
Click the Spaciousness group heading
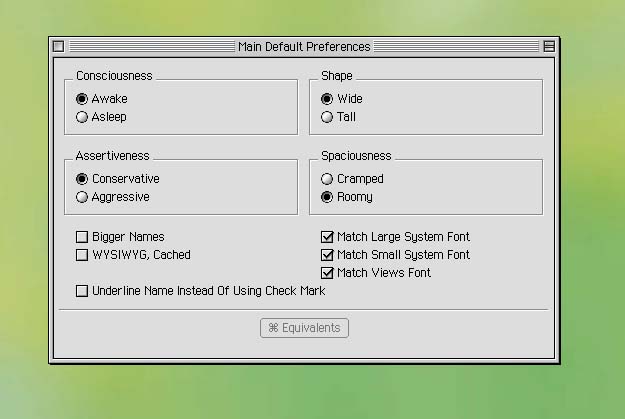coord(356,156)
